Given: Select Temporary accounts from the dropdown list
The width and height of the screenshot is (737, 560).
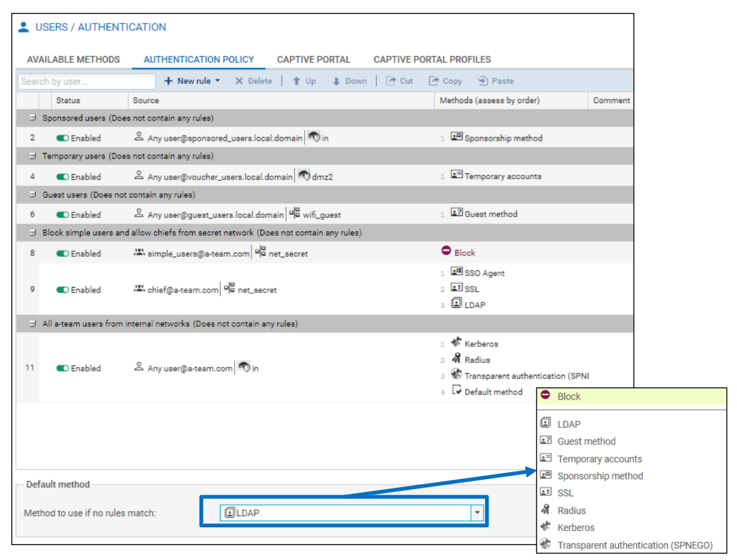Looking at the screenshot, I should (599, 459).
